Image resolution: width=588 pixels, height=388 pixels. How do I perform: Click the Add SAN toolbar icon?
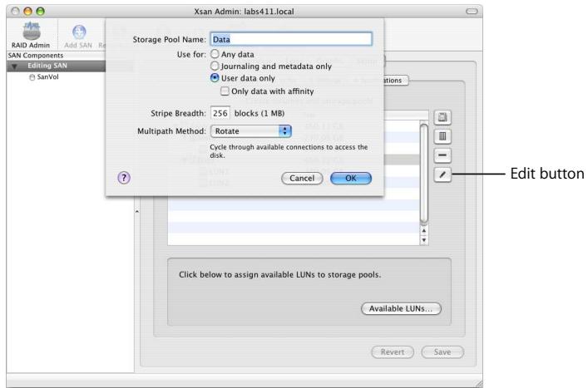point(78,37)
